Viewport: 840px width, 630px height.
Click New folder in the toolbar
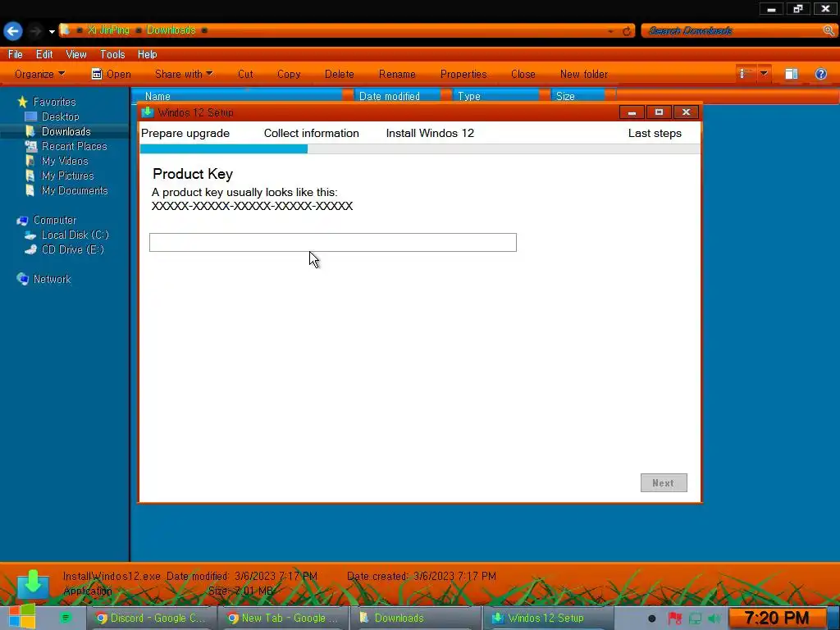tap(584, 74)
